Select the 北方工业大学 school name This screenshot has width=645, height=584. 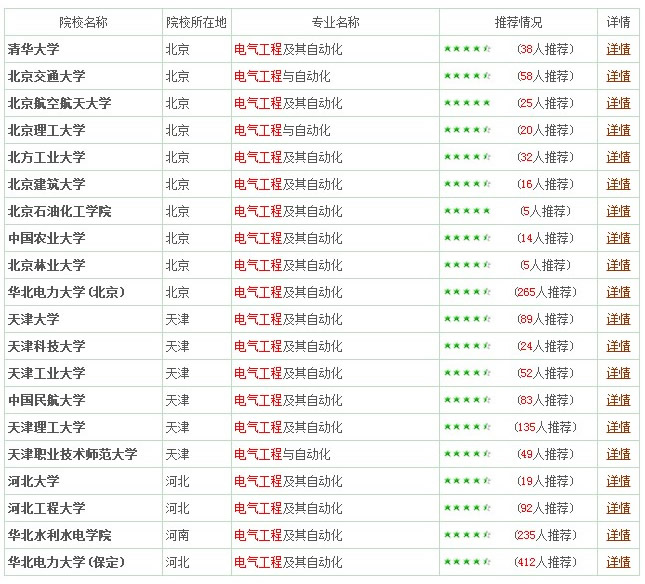[x=46, y=157]
